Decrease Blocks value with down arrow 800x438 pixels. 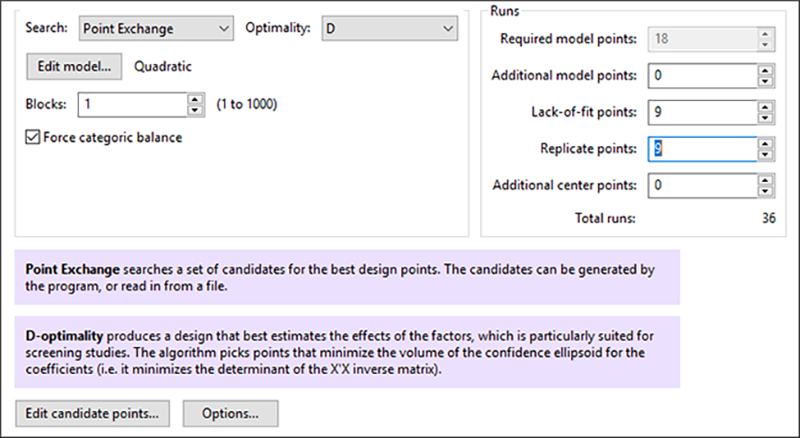click(196, 109)
